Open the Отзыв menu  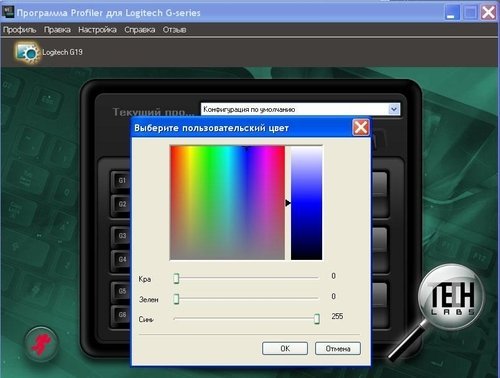174,30
